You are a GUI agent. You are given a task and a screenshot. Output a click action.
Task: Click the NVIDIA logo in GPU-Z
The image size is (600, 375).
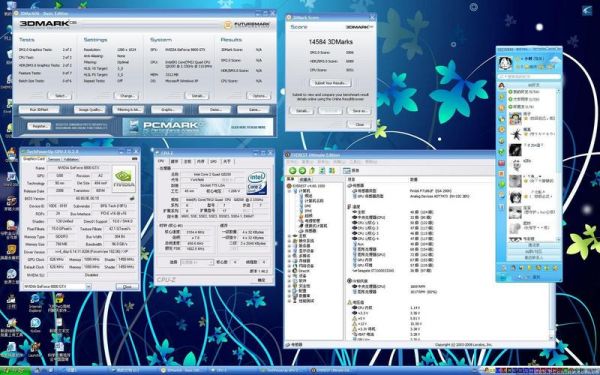coord(123,178)
